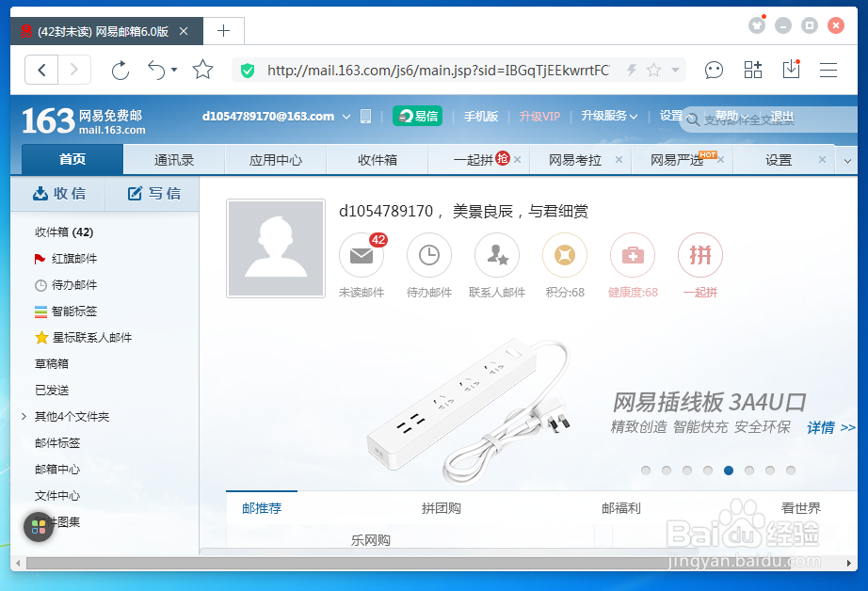Click the 收信 receive mail button
The width and height of the screenshot is (868, 591).
pyautogui.click(x=58, y=193)
